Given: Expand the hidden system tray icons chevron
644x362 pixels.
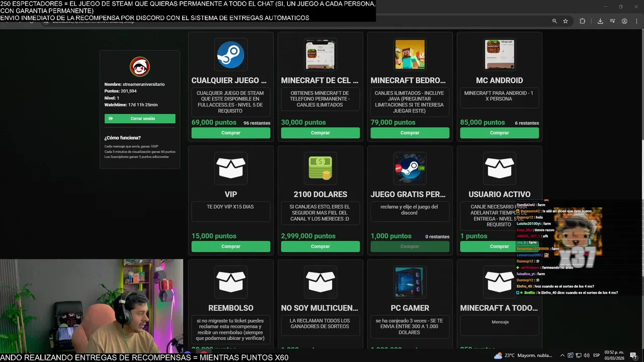Looking at the screenshot, I should pyautogui.click(x=562, y=355).
